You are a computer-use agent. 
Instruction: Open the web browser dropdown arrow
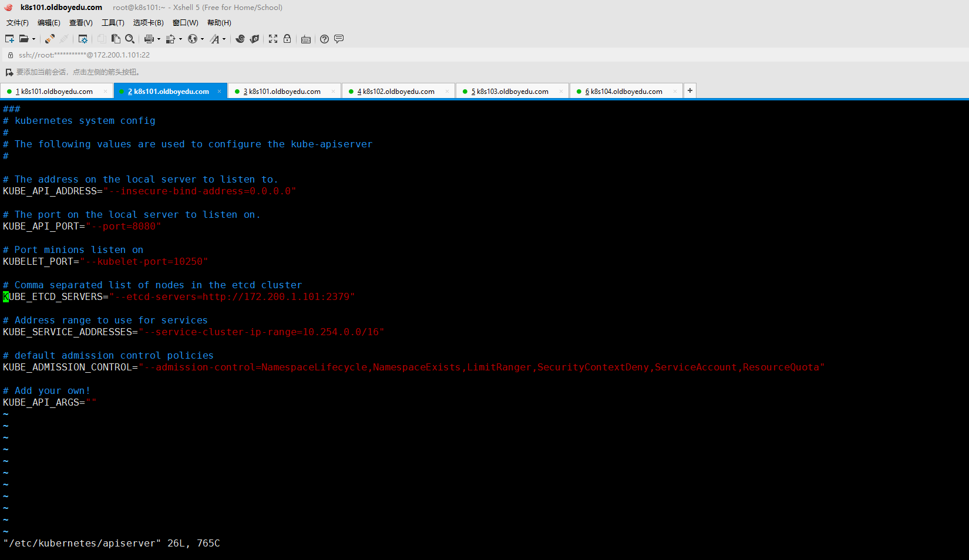(202, 39)
